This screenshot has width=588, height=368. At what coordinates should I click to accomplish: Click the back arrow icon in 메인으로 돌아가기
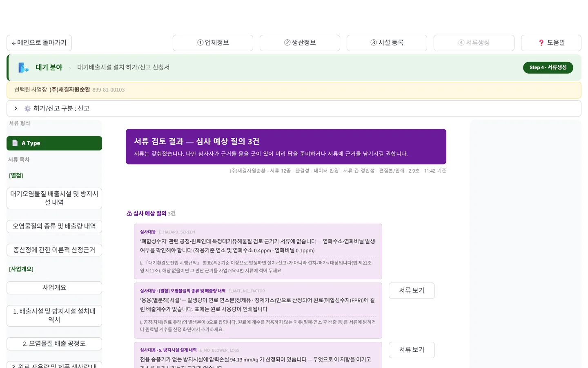pos(14,43)
